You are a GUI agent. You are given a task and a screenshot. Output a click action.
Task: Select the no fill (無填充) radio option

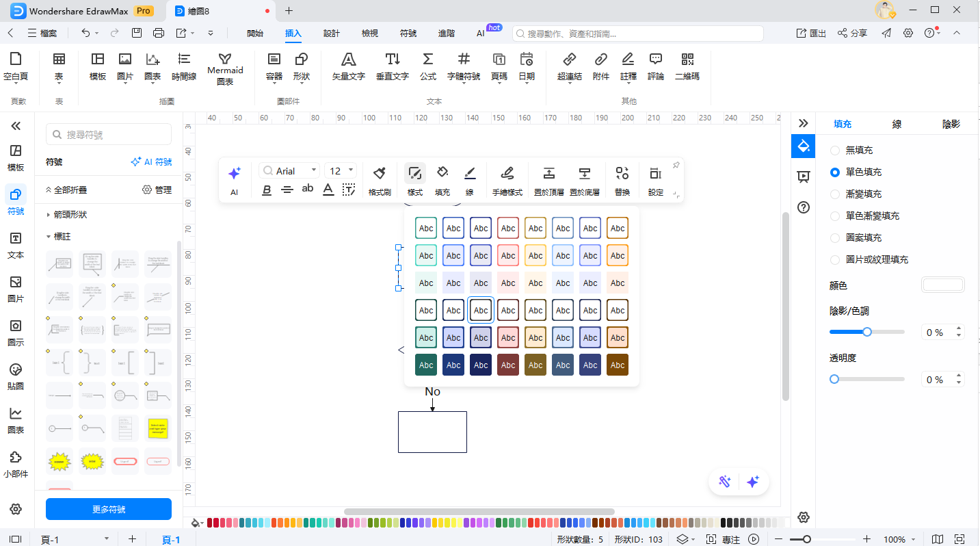(x=834, y=150)
